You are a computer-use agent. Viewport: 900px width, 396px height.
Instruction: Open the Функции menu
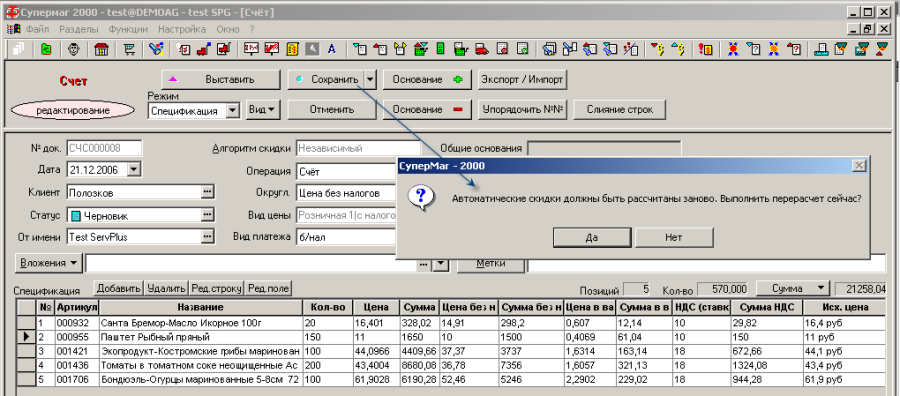coord(128,29)
